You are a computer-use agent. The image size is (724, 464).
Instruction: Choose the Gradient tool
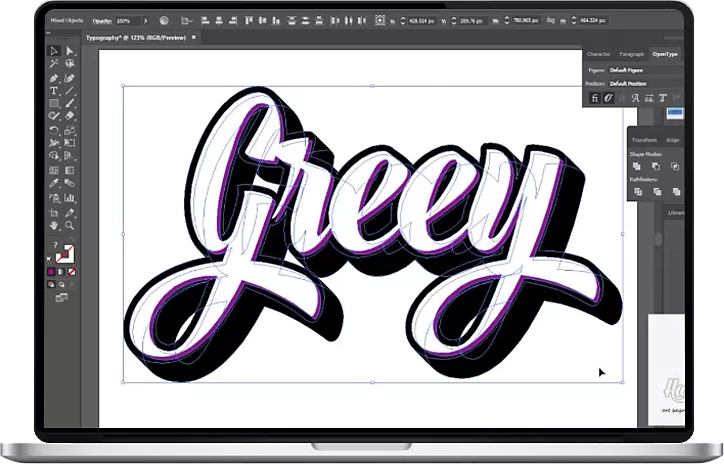click(70, 170)
